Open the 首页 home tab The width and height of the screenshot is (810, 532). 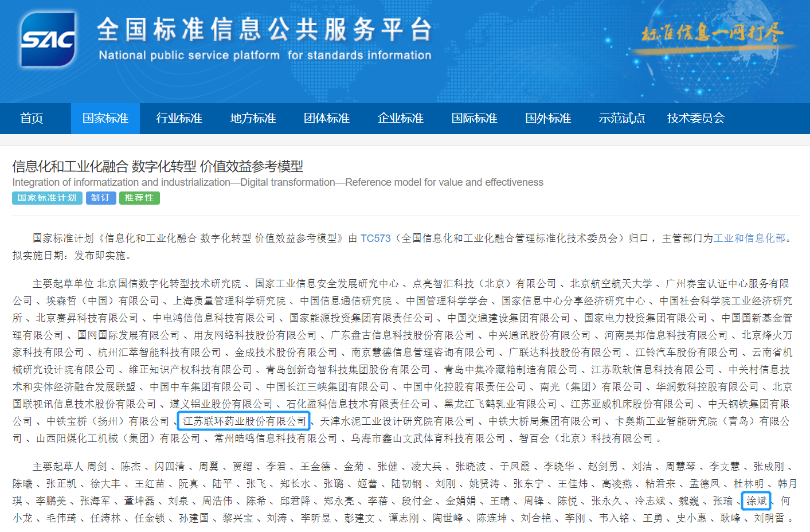click(32, 119)
